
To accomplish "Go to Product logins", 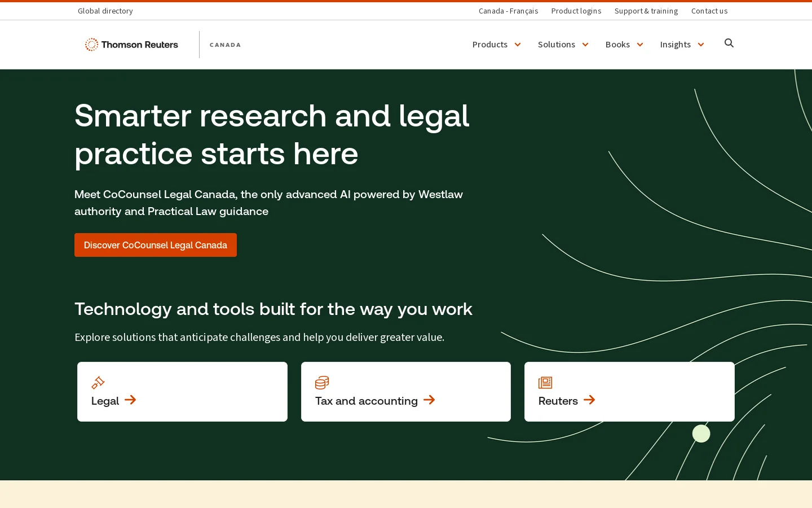I will 576,11.
